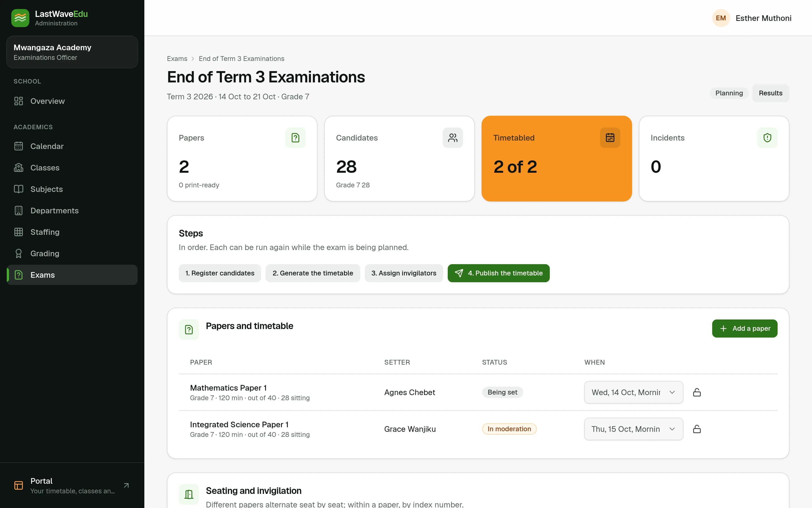812x508 pixels.
Task: Click the Timetabled 2 of 2 orange card
Action: point(557,159)
